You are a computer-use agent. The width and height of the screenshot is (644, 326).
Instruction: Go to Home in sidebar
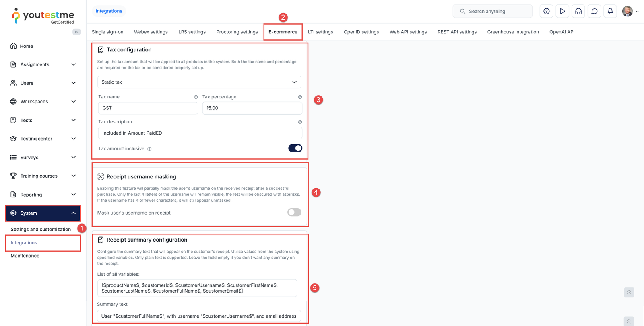[x=27, y=46]
